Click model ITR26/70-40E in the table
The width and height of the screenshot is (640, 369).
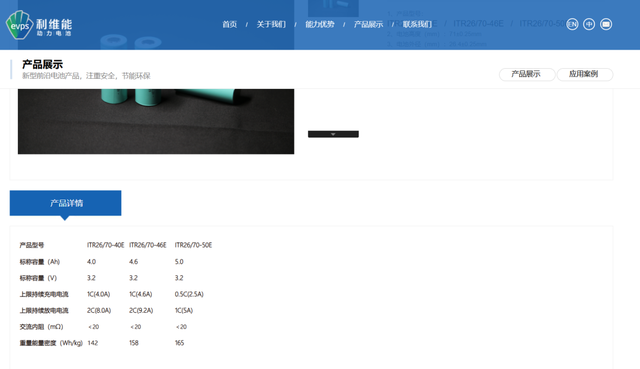pyautogui.click(x=105, y=245)
